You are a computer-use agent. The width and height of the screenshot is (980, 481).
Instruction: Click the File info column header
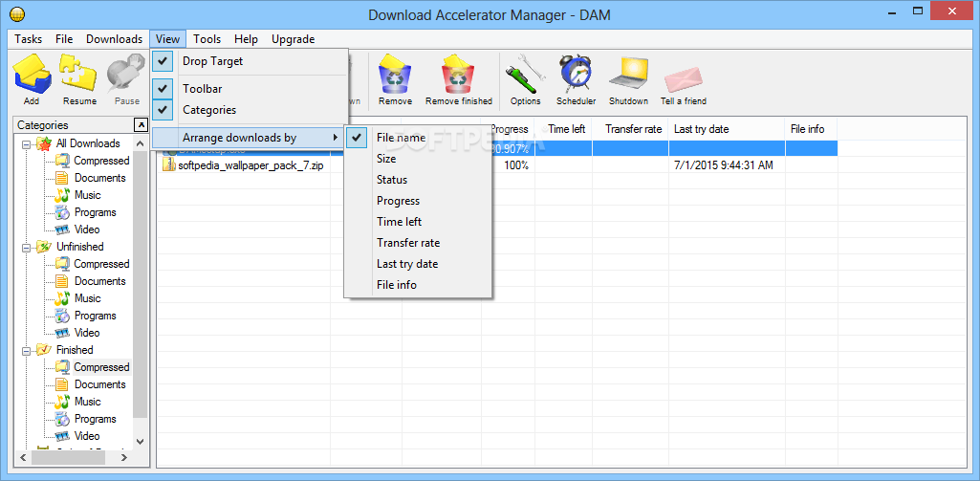pos(812,129)
